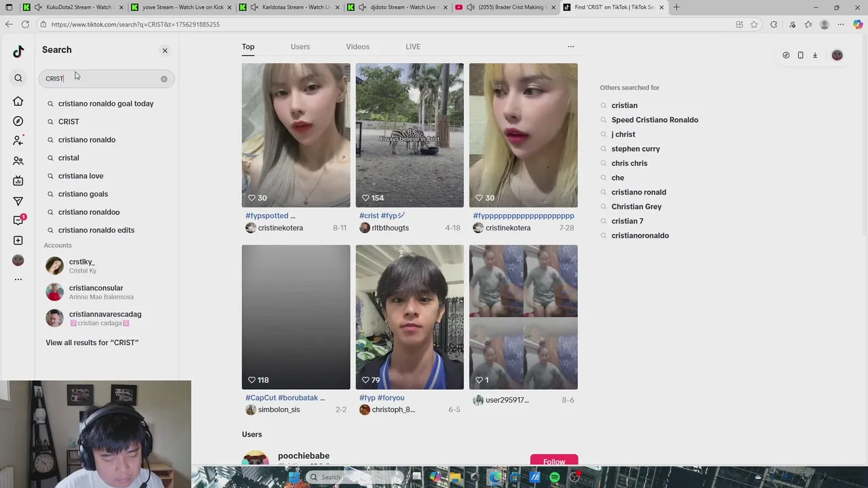Open account cristianconsular
This screenshot has width=868, height=488.
point(106,292)
